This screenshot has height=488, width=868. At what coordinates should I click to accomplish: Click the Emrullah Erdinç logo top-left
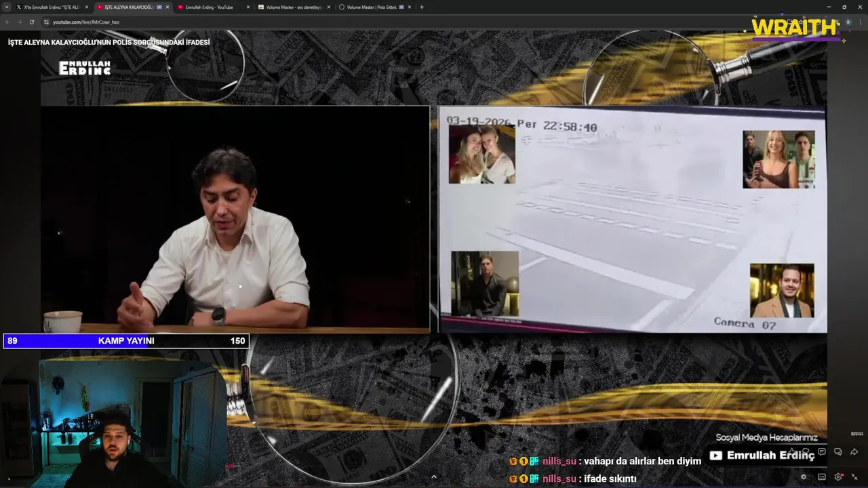tap(85, 68)
